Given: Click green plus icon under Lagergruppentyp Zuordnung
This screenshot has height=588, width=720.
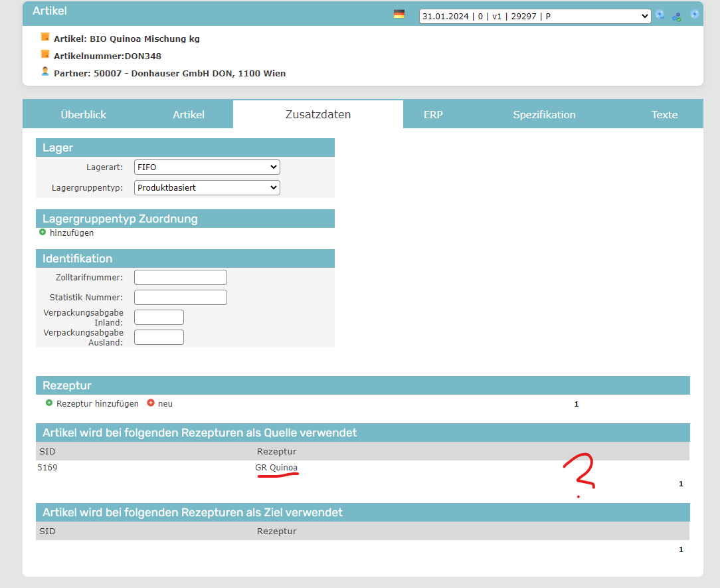Looking at the screenshot, I should [x=43, y=233].
